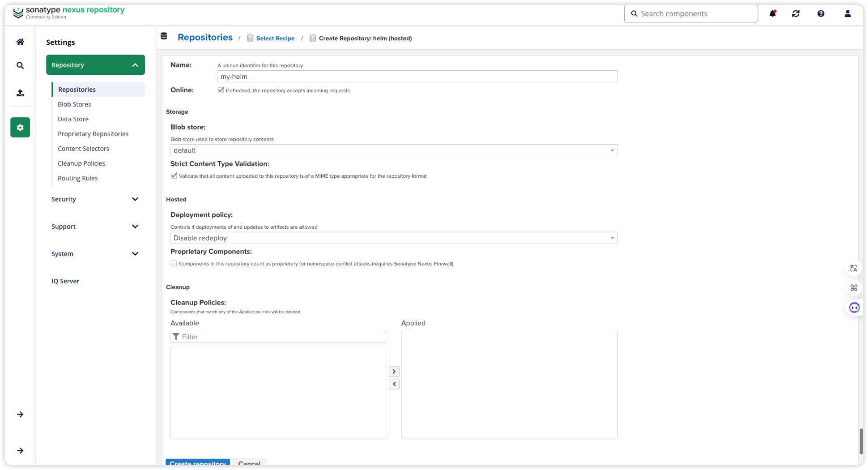868x470 pixels.
Task: Select Repositories in settings menu
Action: 98,90
